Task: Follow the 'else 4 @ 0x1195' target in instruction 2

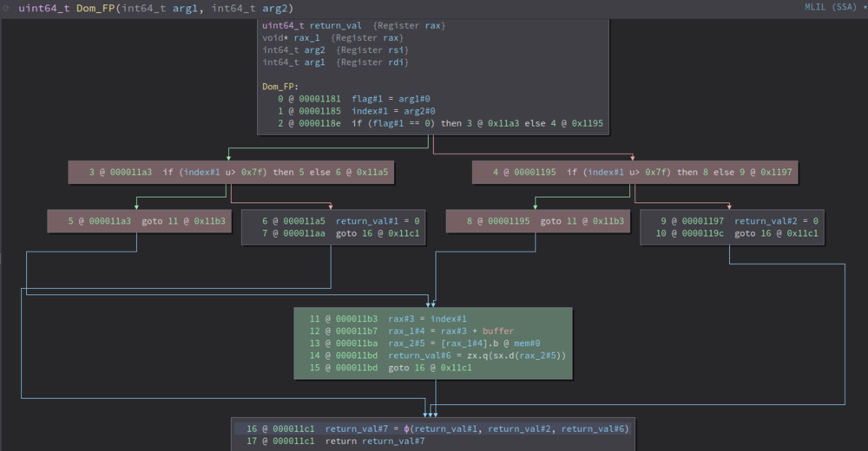Action: point(564,123)
